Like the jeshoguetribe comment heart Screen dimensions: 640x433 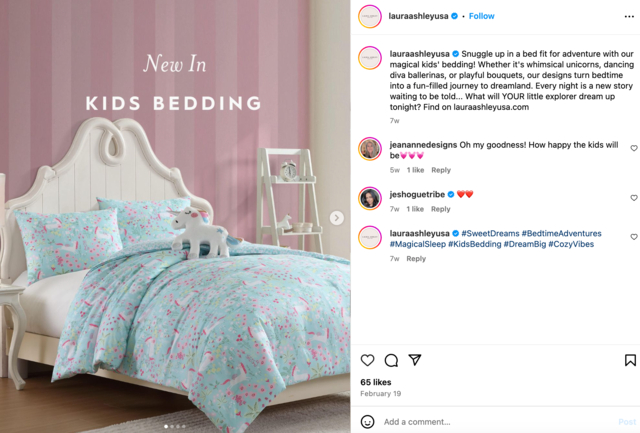click(x=634, y=198)
